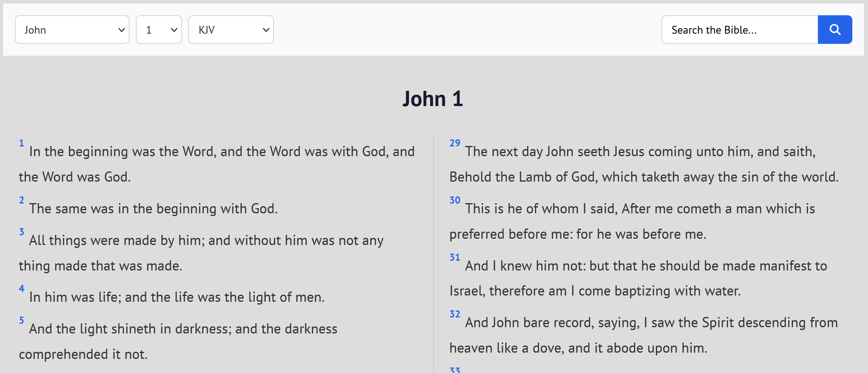Image resolution: width=868 pixels, height=373 pixels.
Task: Click verse number 30 link
Action: click(x=455, y=200)
